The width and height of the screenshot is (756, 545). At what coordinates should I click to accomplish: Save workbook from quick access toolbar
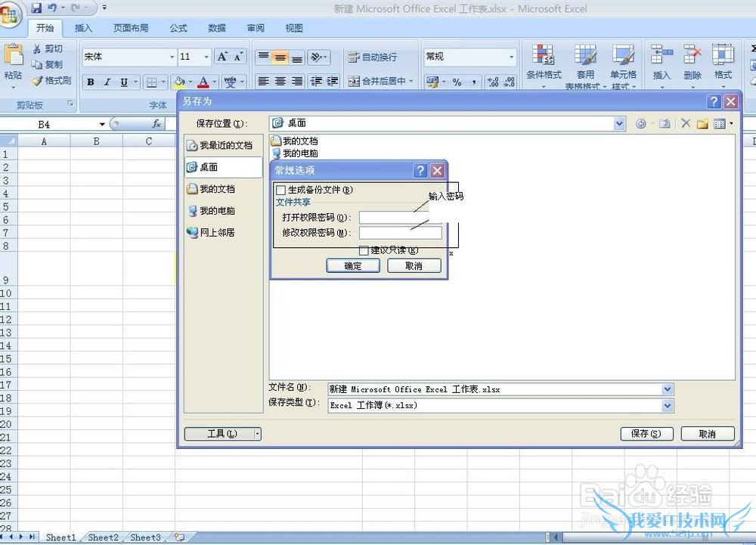[x=36, y=8]
